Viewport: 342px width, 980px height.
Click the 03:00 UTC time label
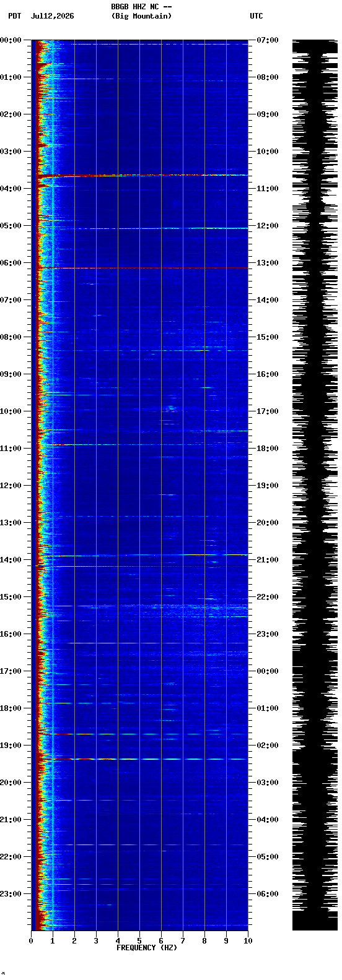click(268, 783)
